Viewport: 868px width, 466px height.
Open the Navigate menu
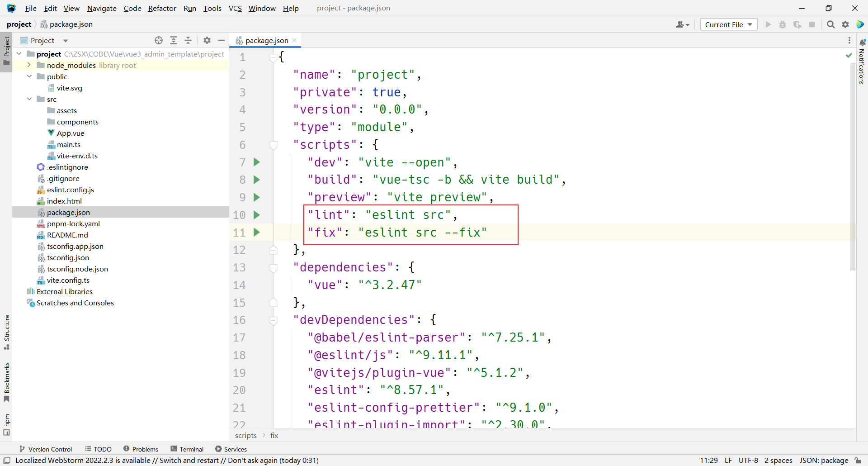coord(102,8)
